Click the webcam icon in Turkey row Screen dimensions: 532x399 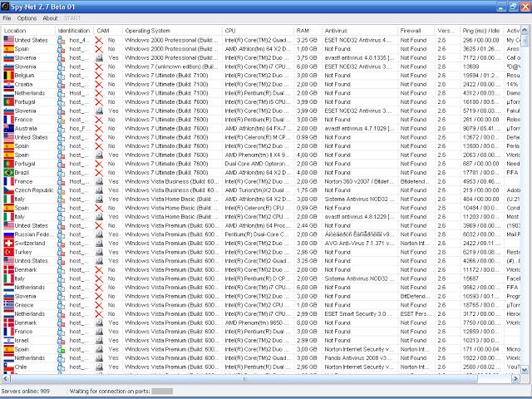tap(99, 252)
